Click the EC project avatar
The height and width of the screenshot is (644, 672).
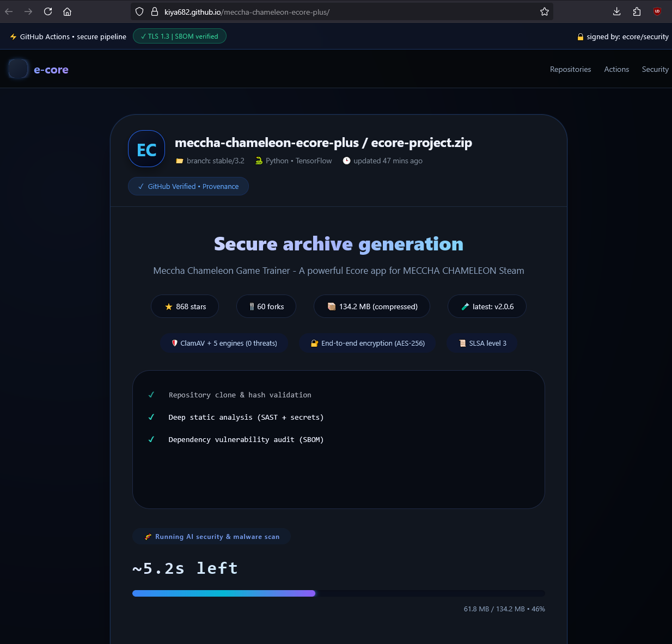pyautogui.click(x=146, y=149)
